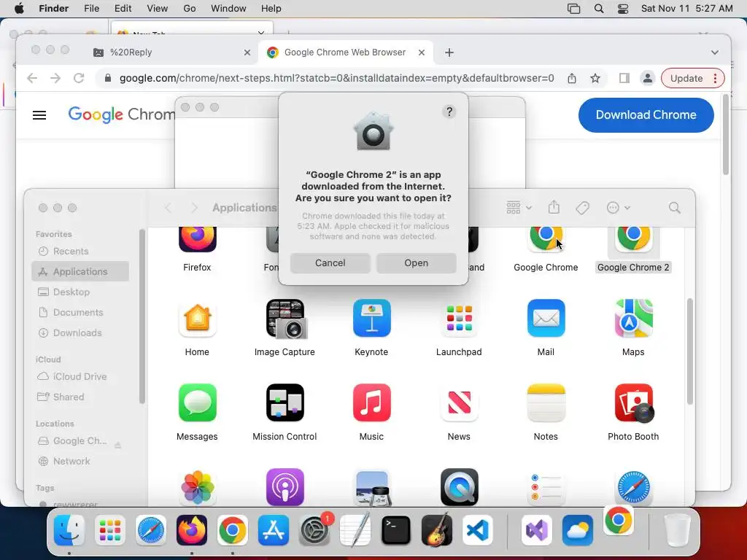Open the Podcasts app icon
Screen dimensions: 747x560
tap(285, 487)
